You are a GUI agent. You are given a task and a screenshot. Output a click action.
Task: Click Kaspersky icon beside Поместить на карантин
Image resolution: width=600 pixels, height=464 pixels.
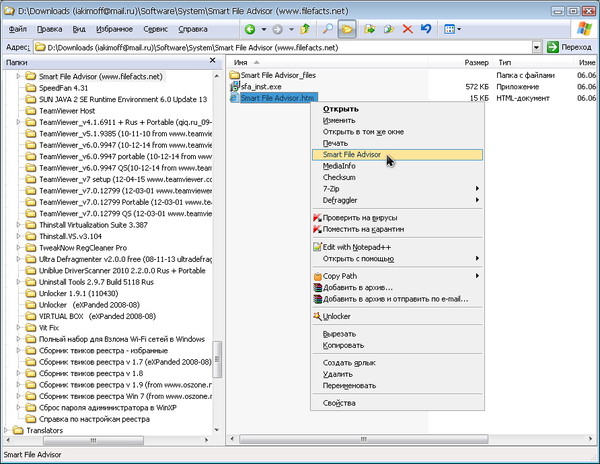317,230
